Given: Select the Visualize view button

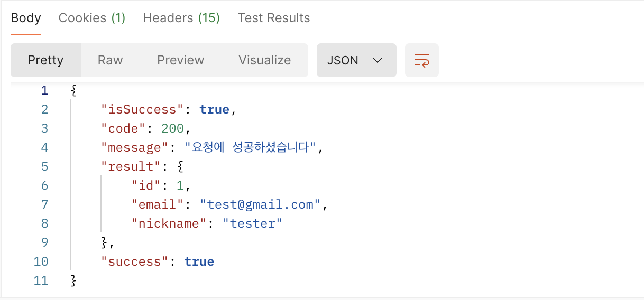Looking at the screenshot, I should (264, 60).
